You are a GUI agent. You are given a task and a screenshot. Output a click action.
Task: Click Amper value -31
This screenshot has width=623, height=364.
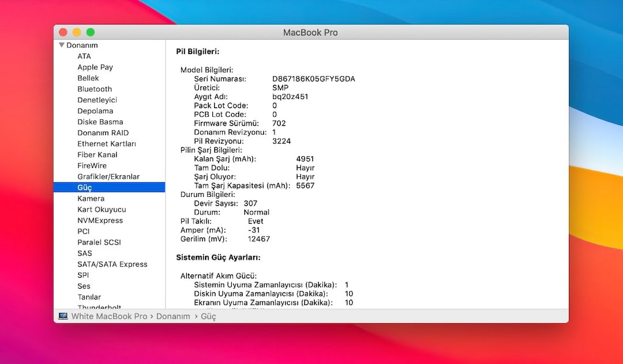[x=254, y=230]
